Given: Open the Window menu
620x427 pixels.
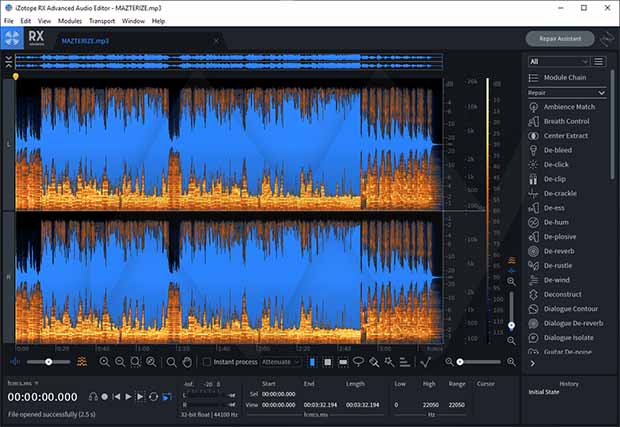Looking at the screenshot, I should (133, 21).
